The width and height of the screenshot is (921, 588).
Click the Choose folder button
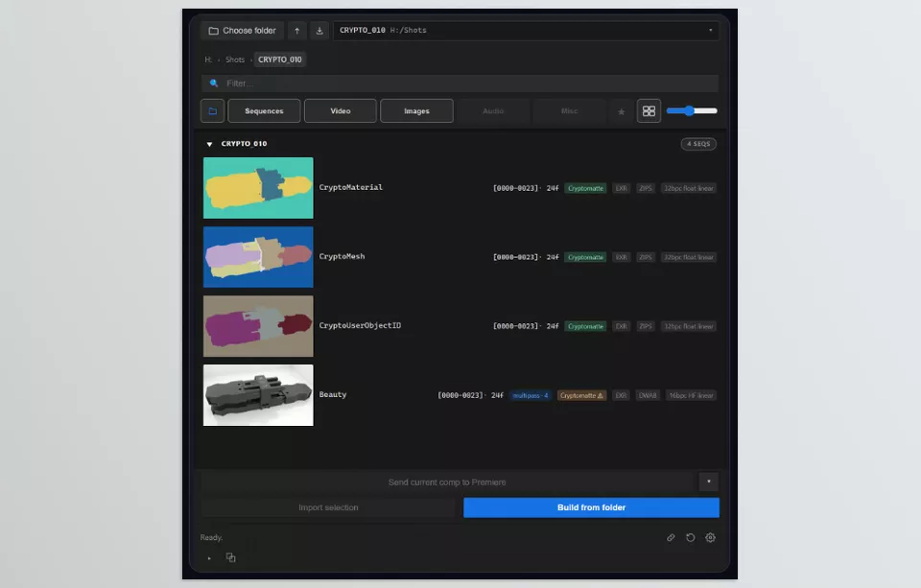pyautogui.click(x=243, y=31)
